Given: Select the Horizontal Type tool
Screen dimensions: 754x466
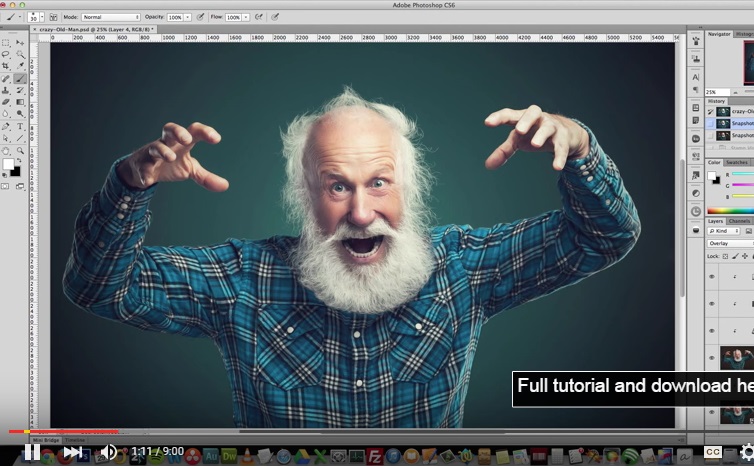Looking at the screenshot, I should pyautogui.click(x=20, y=126).
